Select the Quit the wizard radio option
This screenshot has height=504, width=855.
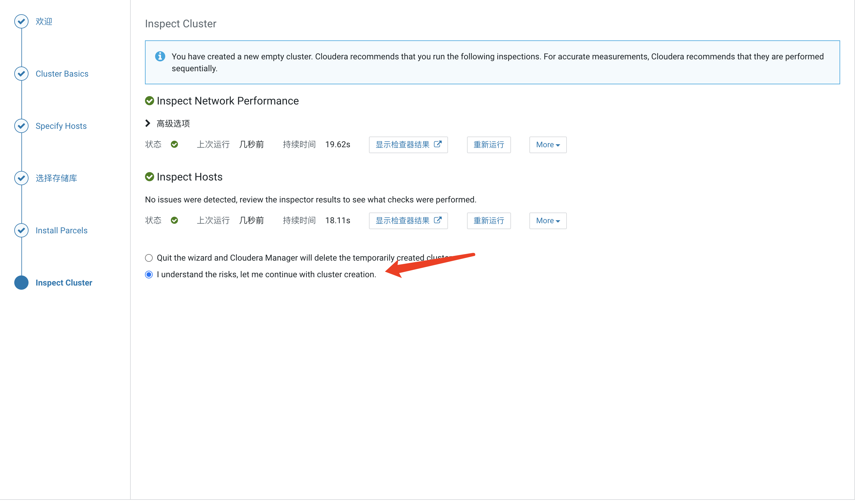click(x=149, y=258)
